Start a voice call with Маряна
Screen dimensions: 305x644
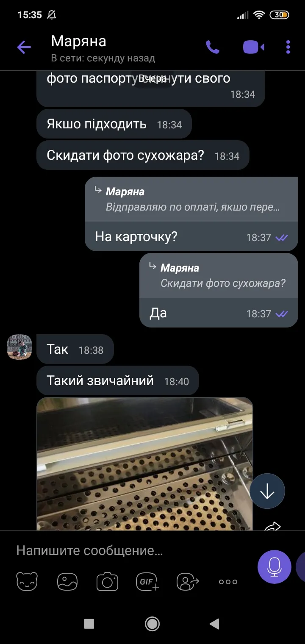click(x=212, y=47)
